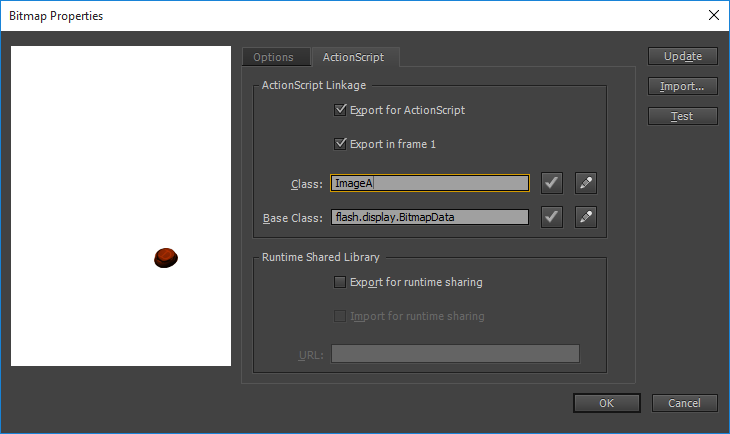This screenshot has height=434, width=730.
Task: Open the Import... dialog button
Action: [x=683, y=86]
